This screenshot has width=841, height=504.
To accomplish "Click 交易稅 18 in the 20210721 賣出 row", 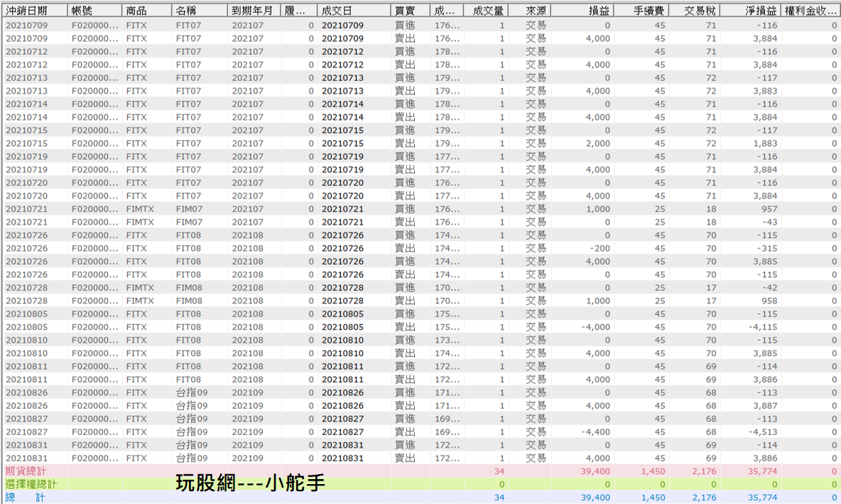I will coord(711,222).
